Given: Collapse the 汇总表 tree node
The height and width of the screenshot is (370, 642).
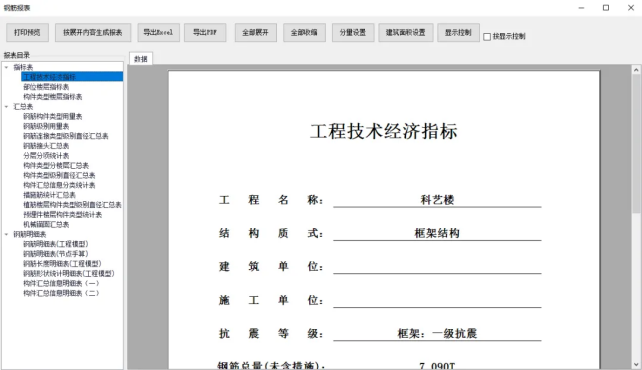Looking at the screenshot, I should (x=6, y=106).
